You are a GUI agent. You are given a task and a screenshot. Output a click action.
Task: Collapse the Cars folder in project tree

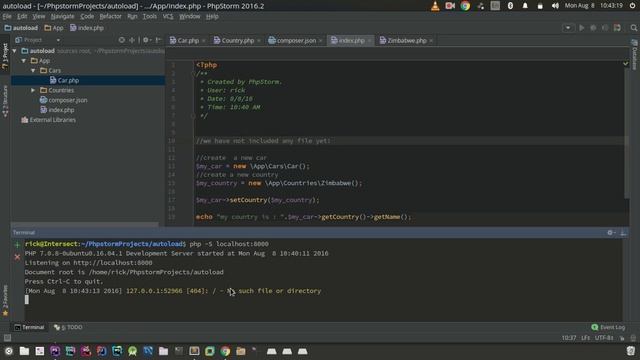point(33,71)
